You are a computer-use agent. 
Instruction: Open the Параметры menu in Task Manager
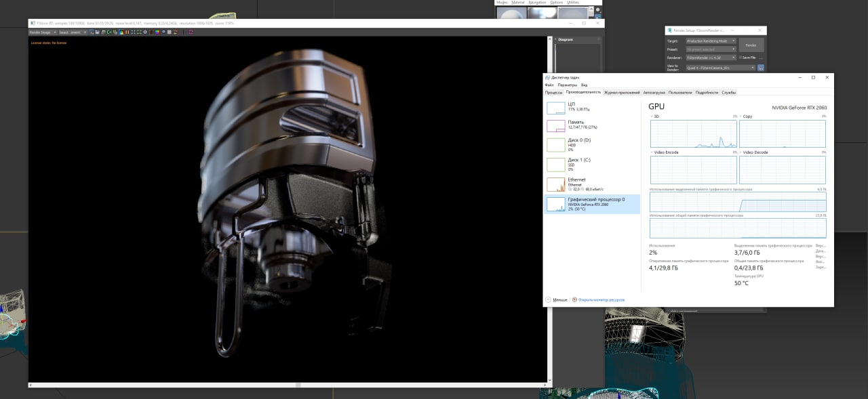point(567,85)
